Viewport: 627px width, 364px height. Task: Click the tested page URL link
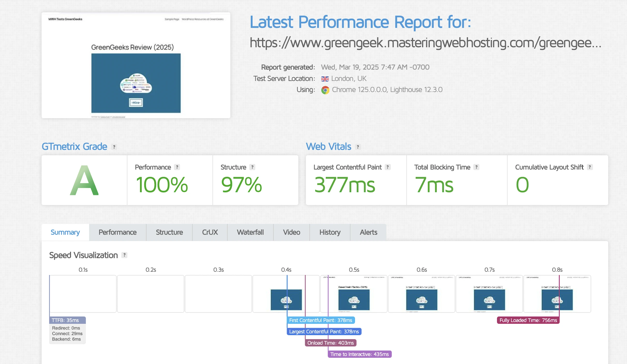(x=425, y=43)
